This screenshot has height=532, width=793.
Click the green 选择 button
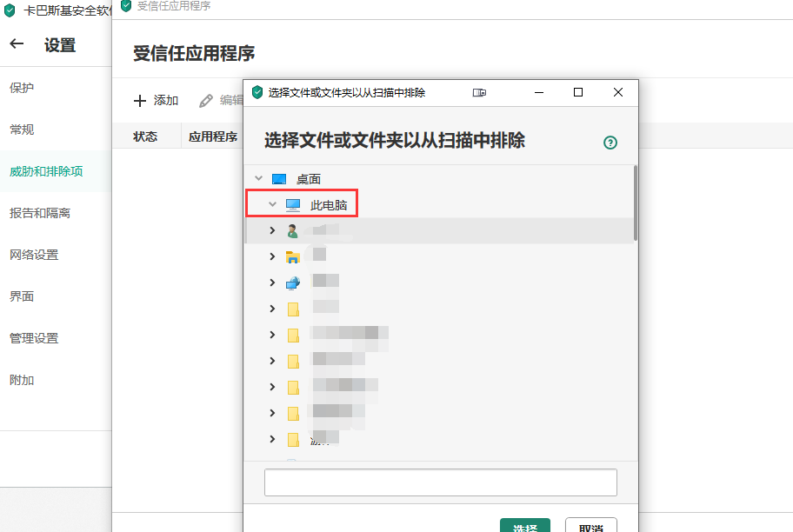pyautogui.click(x=525, y=526)
